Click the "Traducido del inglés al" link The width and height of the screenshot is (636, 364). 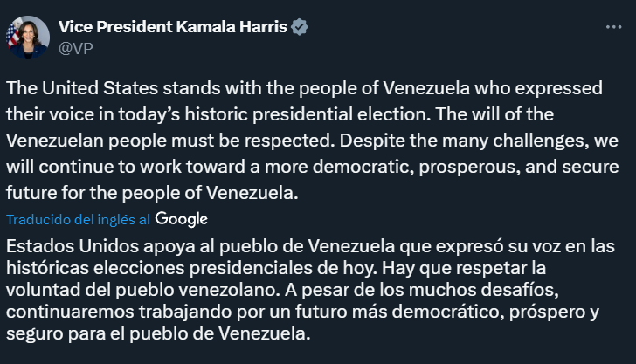point(79,219)
